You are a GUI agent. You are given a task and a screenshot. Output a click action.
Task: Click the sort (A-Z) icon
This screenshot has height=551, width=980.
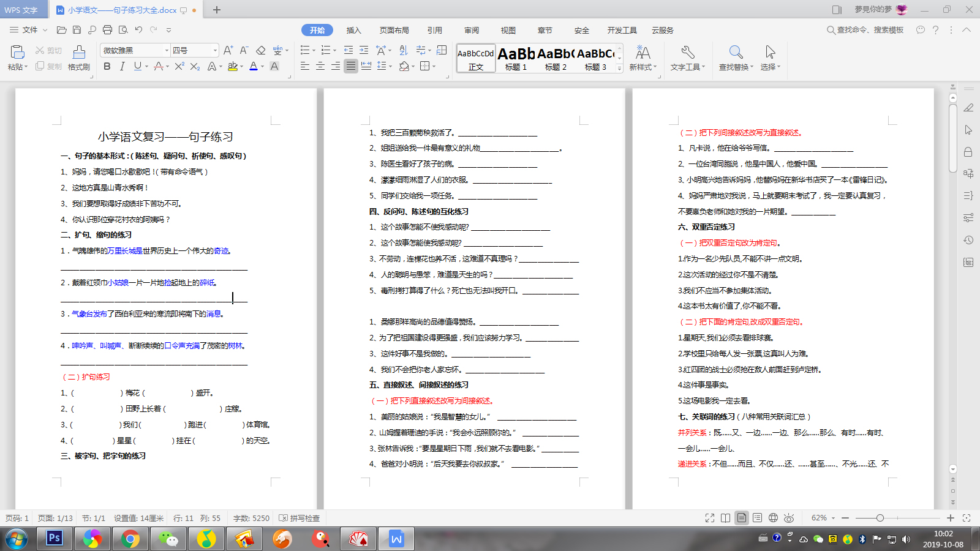[x=403, y=50]
